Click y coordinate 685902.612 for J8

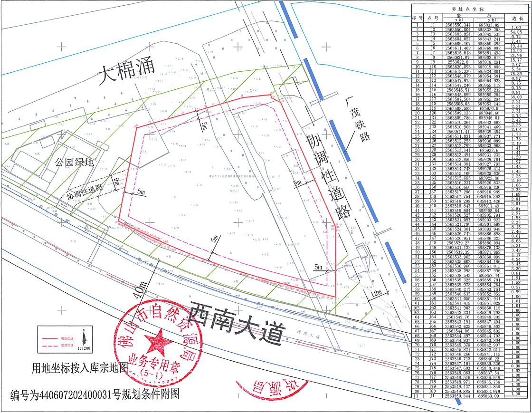click(x=489, y=58)
